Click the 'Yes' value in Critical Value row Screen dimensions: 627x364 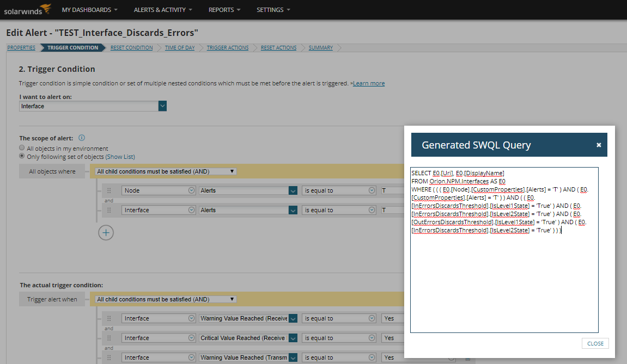pos(393,338)
